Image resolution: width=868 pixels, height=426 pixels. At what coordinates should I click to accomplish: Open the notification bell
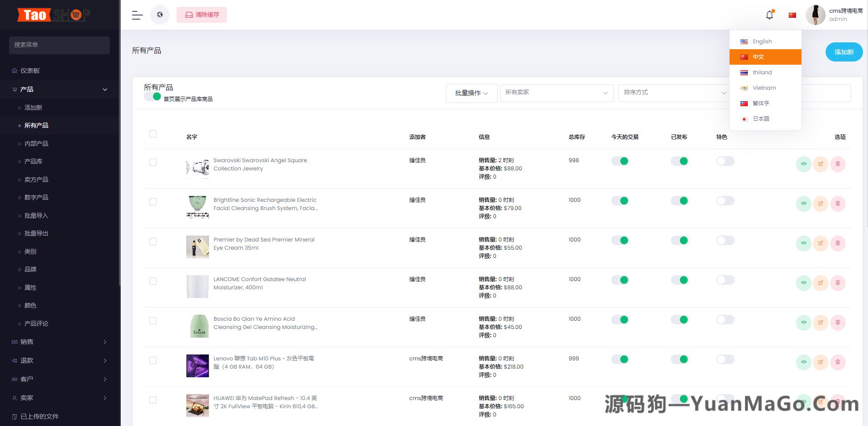[x=769, y=14]
